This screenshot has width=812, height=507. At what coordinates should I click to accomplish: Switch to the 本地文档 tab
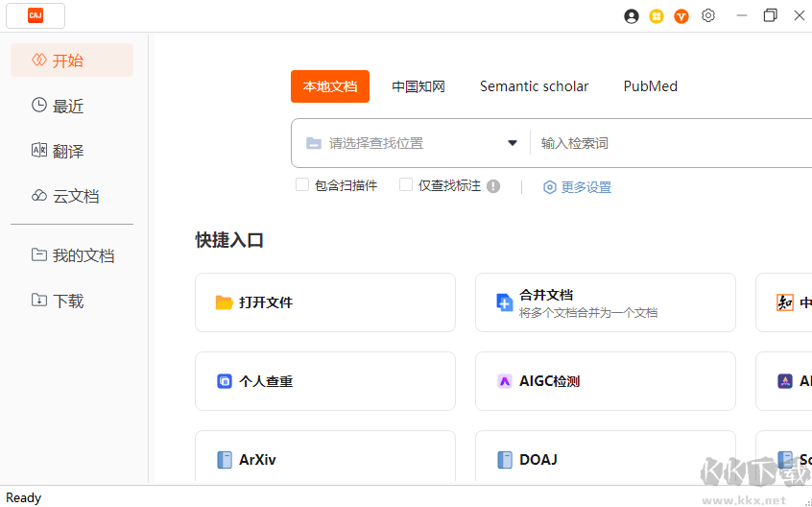click(x=330, y=86)
